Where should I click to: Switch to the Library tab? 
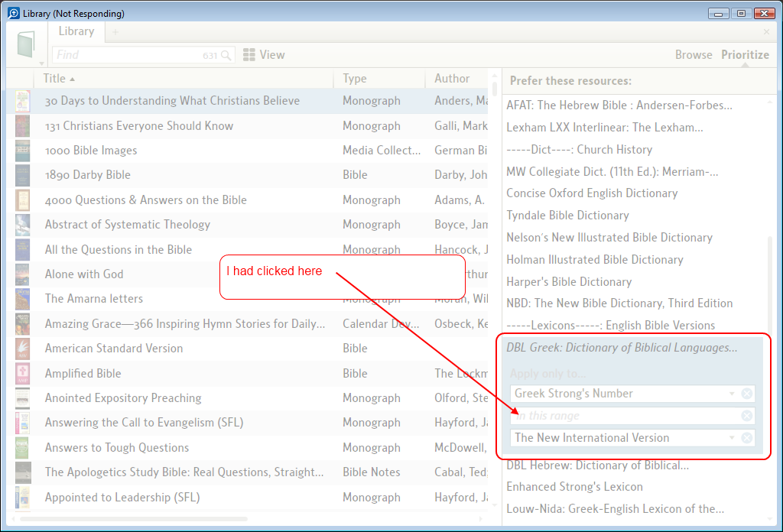(76, 31)
